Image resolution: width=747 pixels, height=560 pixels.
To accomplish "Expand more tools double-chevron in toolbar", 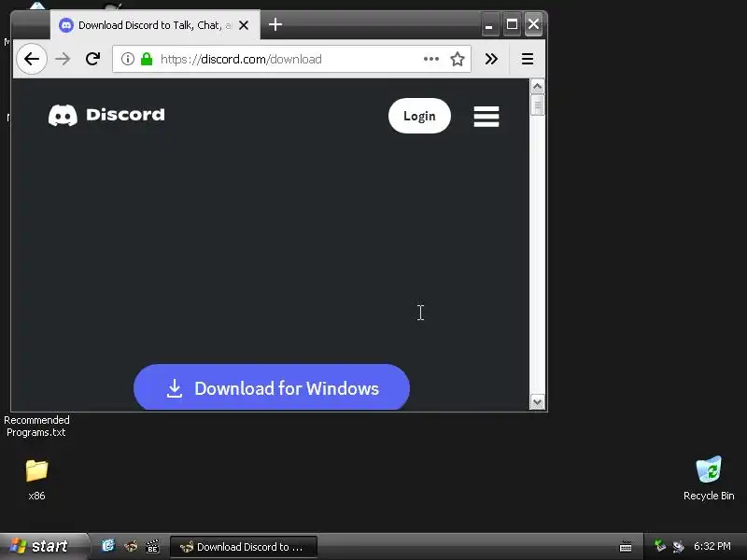I will (491, 59).
